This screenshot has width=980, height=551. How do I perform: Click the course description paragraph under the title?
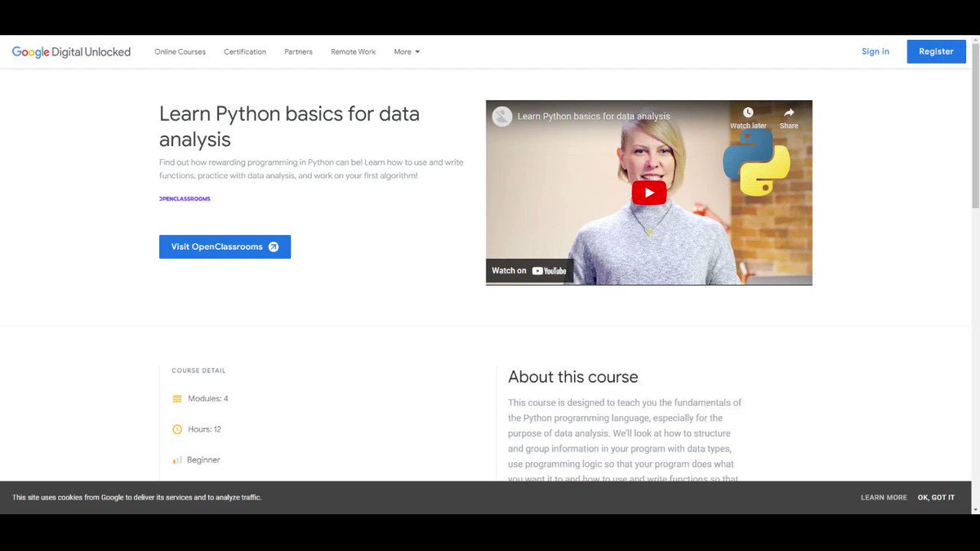311,169
